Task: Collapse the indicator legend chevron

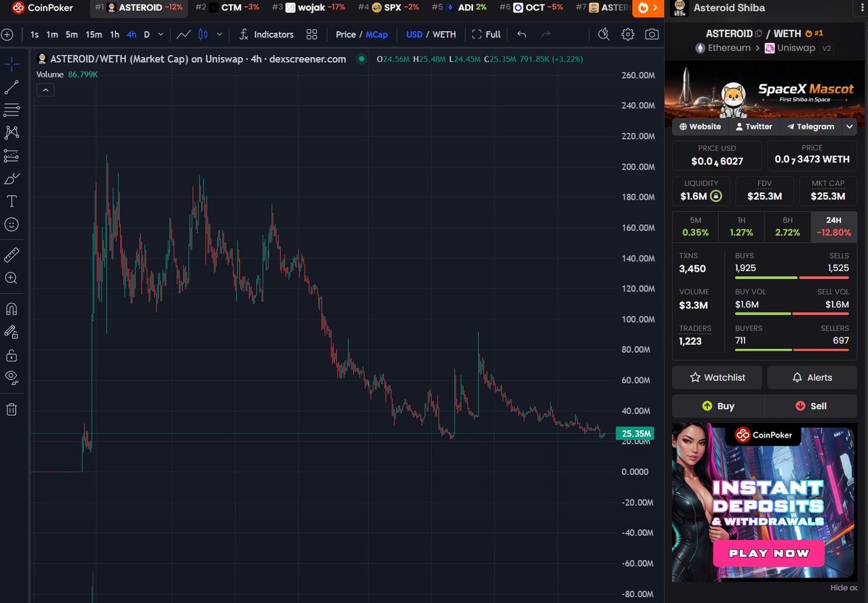Action: tap(45, 90)
